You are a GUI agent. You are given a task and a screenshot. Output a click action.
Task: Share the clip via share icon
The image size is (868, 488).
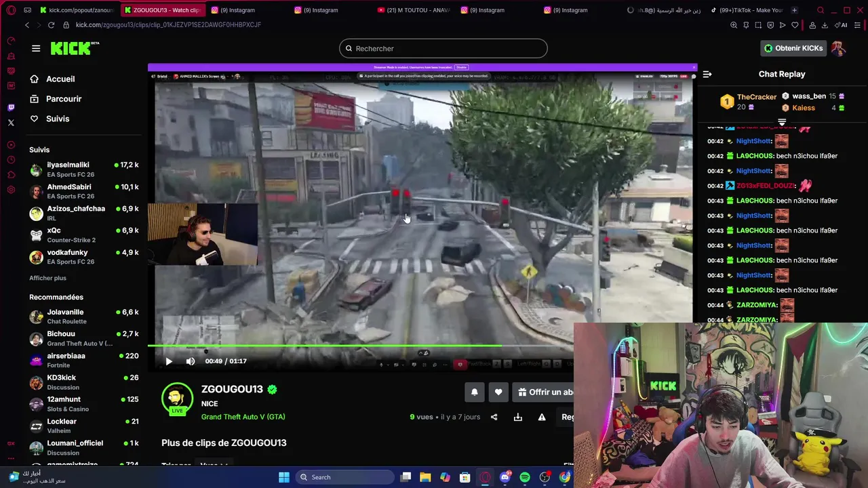(x=494, y=417)
